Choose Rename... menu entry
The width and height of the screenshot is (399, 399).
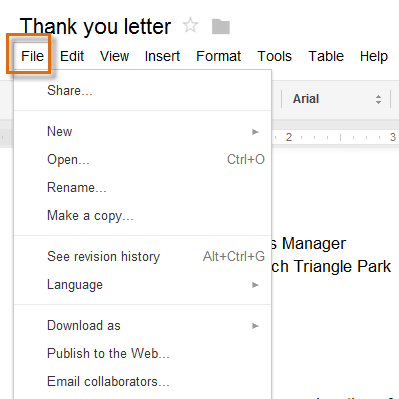click(x=143, y=187)
